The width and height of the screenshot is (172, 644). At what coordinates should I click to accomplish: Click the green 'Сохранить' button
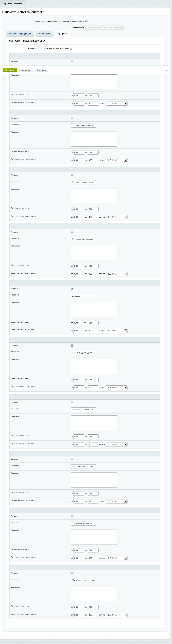(x=10, y=70)
